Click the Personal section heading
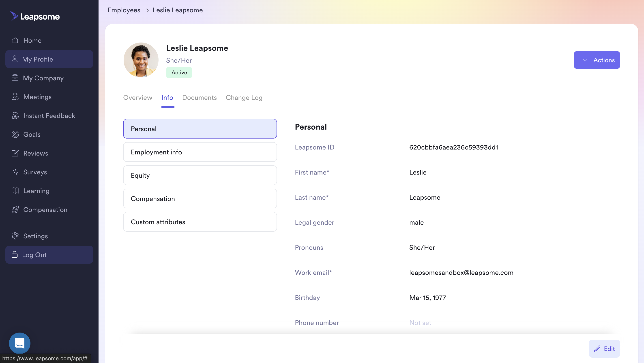This screenshot has height=363, width=644. pos(311,127)
